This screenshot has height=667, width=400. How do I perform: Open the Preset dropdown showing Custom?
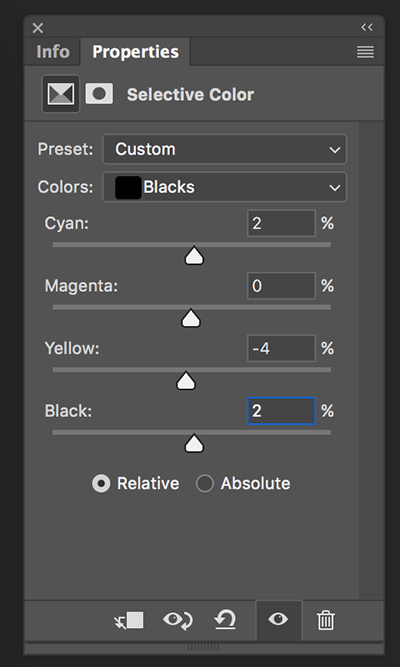[x=225, y=149]
